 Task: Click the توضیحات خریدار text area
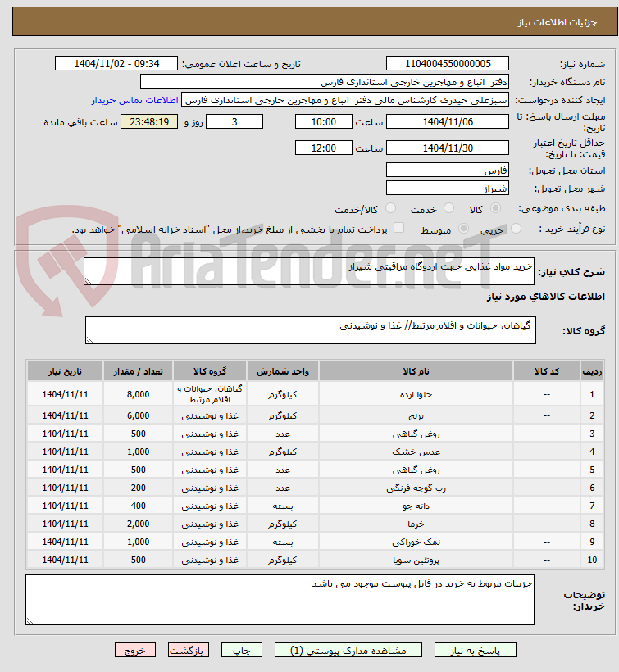[280, 600]
